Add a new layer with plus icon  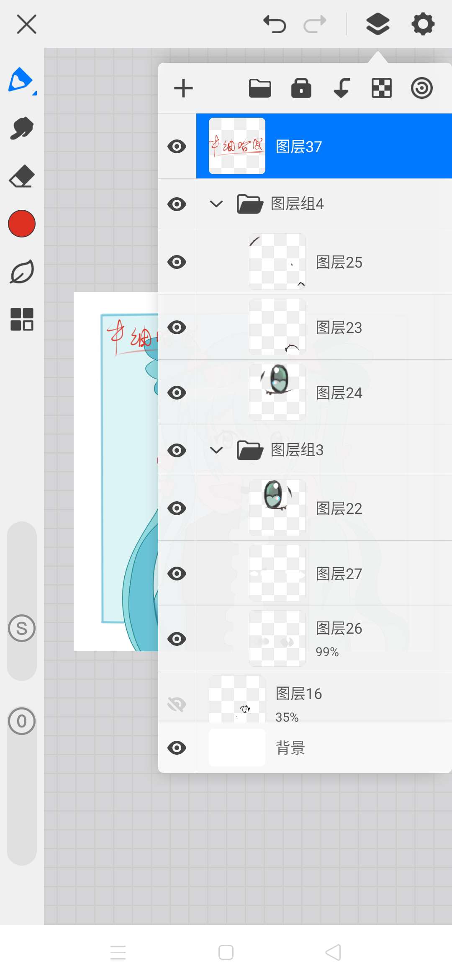(x=183, y=88)
